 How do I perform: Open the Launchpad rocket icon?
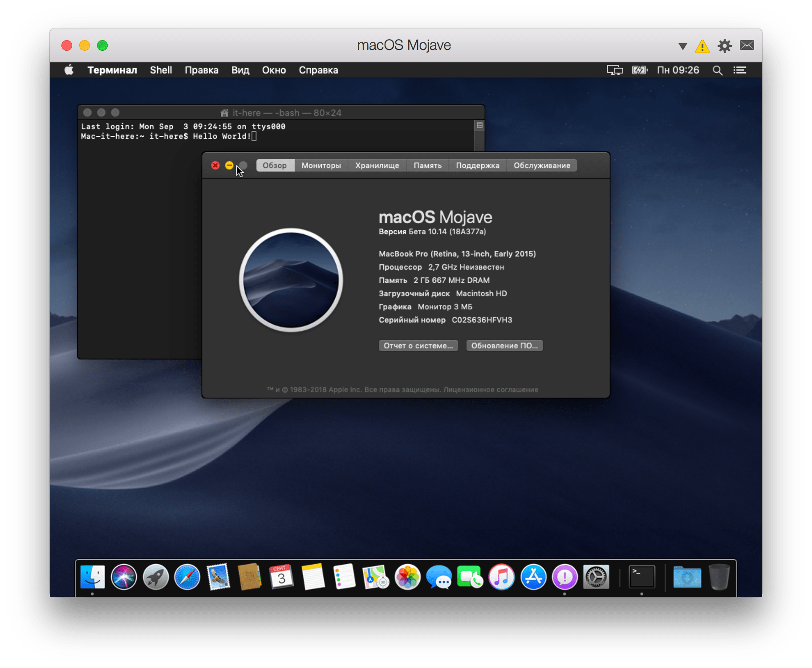(x=155, y=577)
